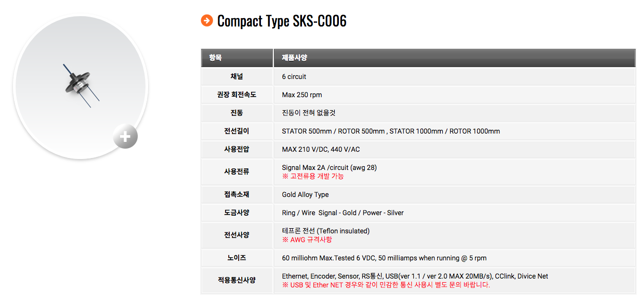Click the Compact Type SKS-C006 heading
The image size is (644, 303).
coord(281,21)
